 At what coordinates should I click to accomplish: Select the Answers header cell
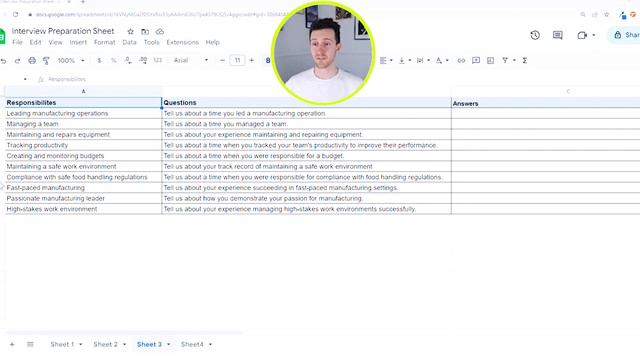coord(546,104)
